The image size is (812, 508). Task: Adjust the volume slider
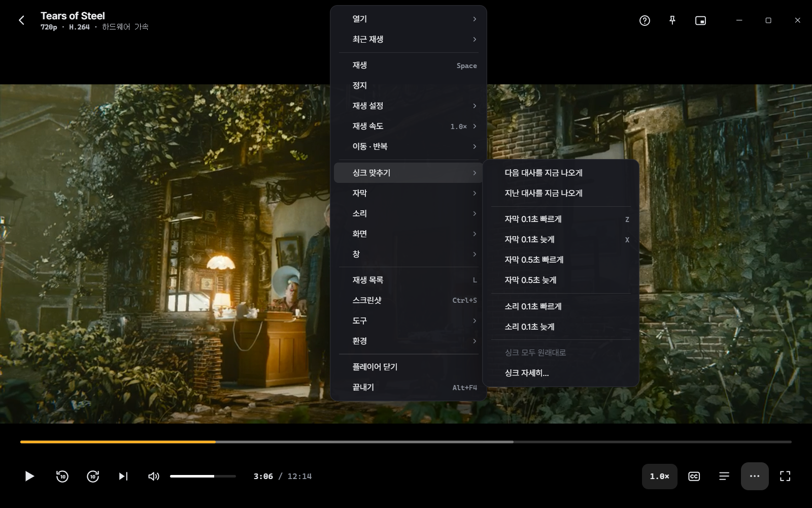click(x=203, y=476)
